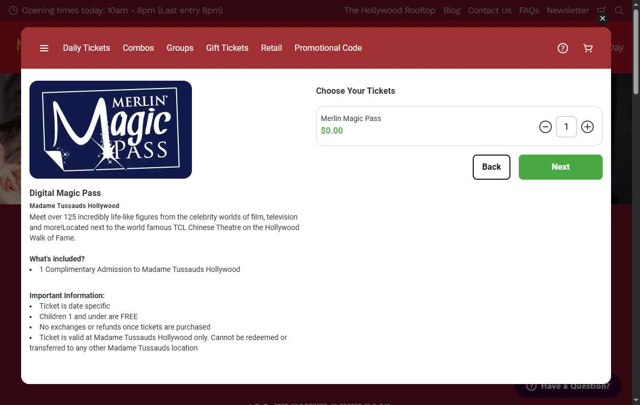Screen dimensions: 640x405
Task: Click the $0.00 price text
Action: [332, 131]
